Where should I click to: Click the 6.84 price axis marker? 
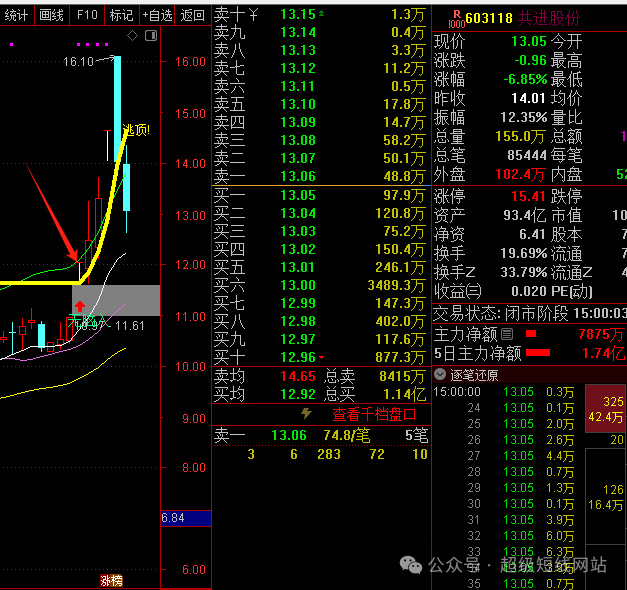[186, 518]
